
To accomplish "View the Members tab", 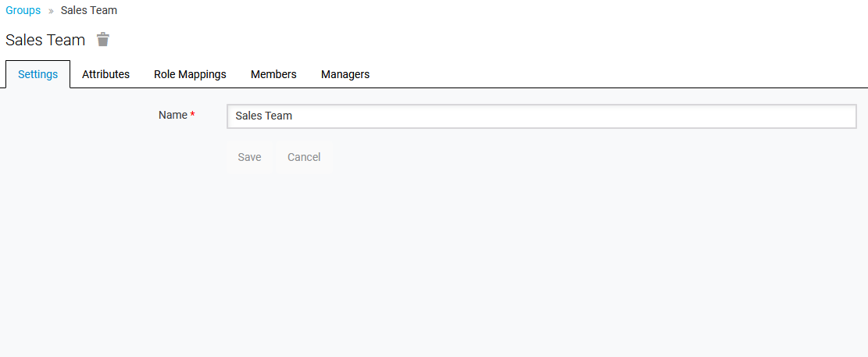I will coord(273,74).
